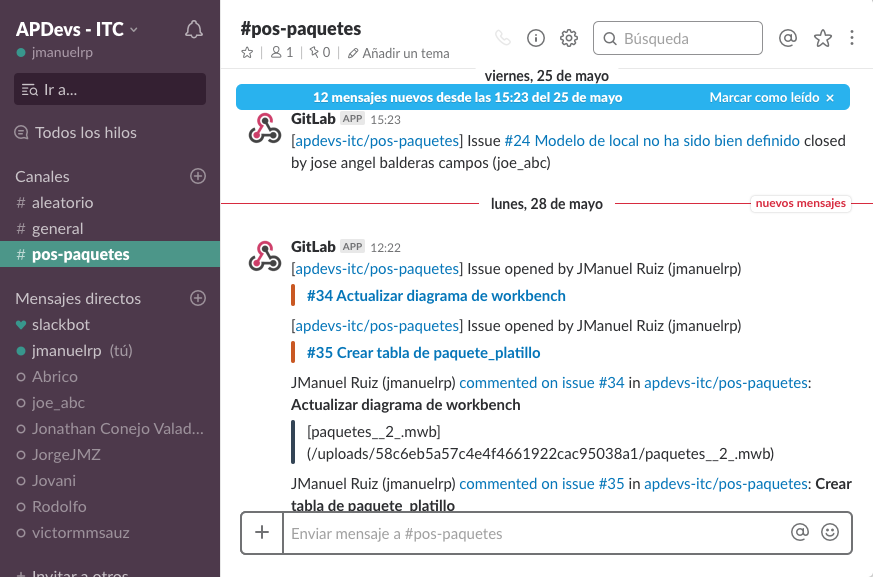Open issue '#34 Actualizar diagrama de workbench'

tap(436, 296)
